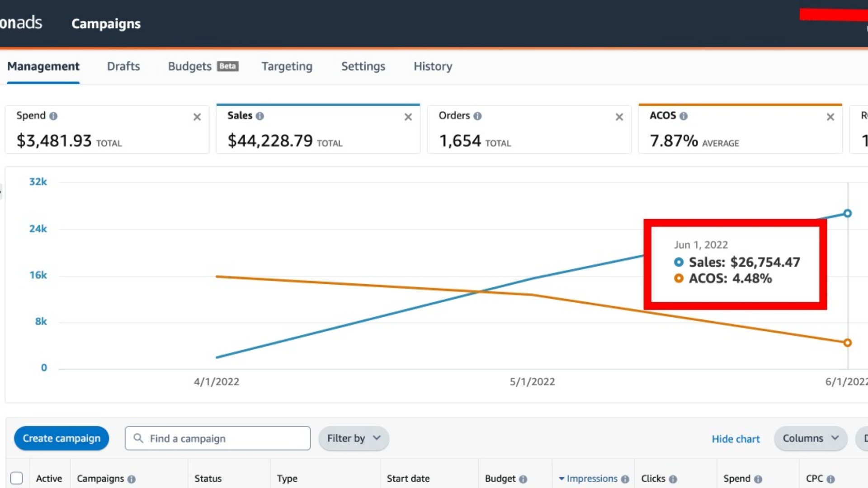
Task: Remove the ACOS metric card
Action: [x=830, y=117]
